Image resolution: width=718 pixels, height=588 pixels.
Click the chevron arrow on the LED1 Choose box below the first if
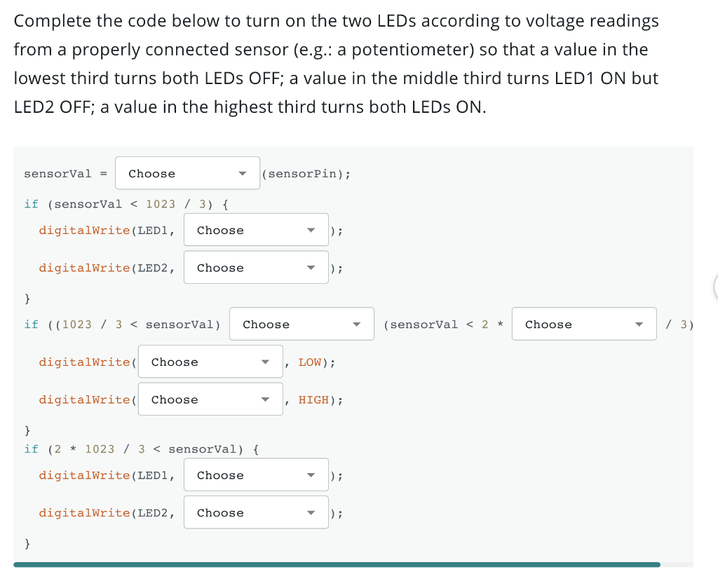click(311, 230)
